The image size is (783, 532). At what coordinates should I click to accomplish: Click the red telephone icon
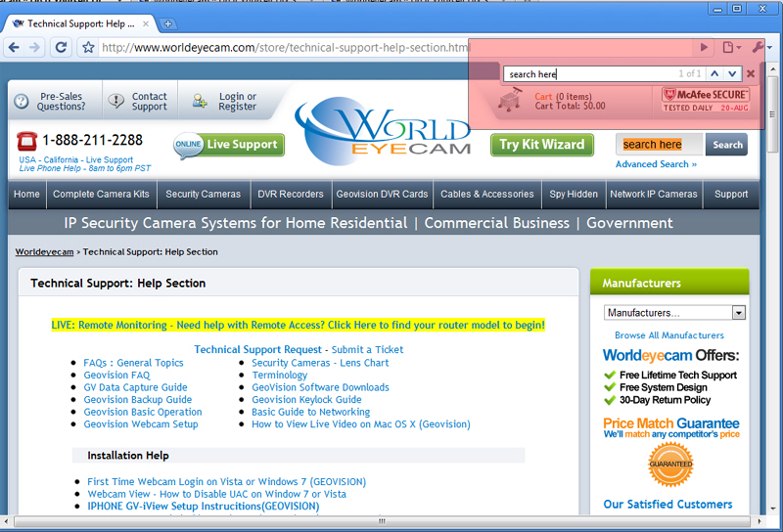[x=27, y=141]
